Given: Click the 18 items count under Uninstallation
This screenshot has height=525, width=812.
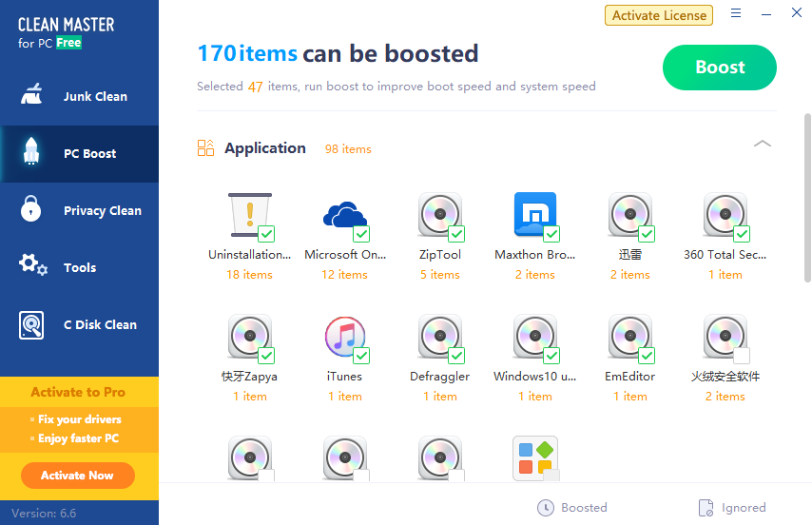Looking at the screenshot, I should (x=250, y=275).
